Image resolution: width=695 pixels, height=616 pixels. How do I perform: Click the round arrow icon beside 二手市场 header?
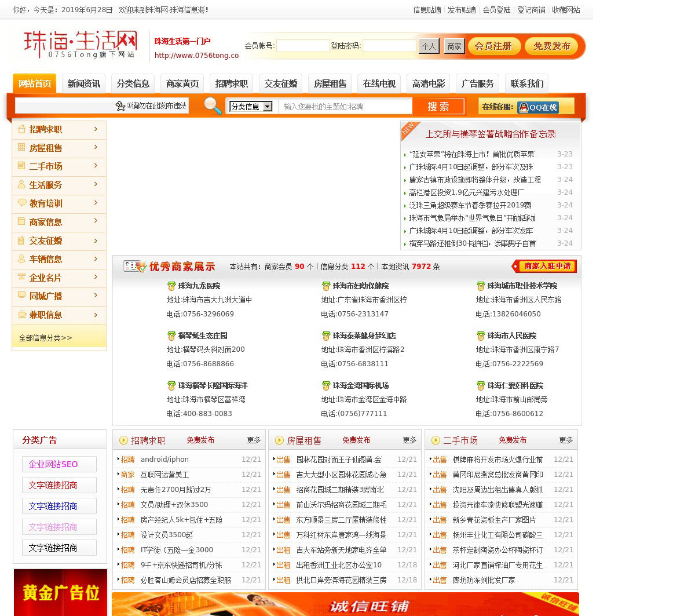435,440
